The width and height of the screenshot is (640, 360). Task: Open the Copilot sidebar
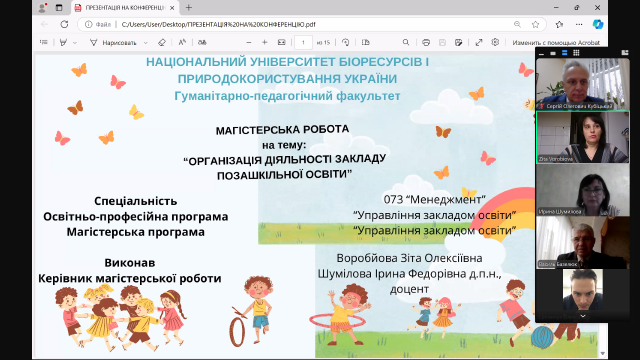(598, 24)
